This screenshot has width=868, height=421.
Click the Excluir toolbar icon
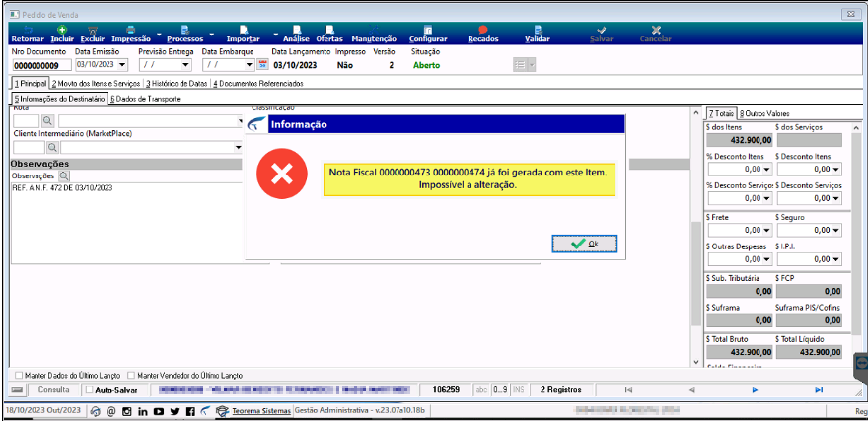coord(93,30)
